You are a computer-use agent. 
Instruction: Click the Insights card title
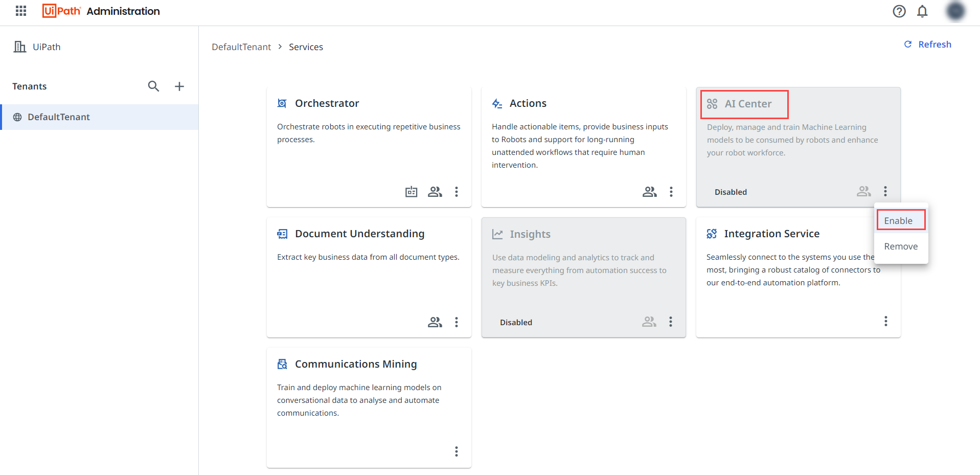point(530,234)
